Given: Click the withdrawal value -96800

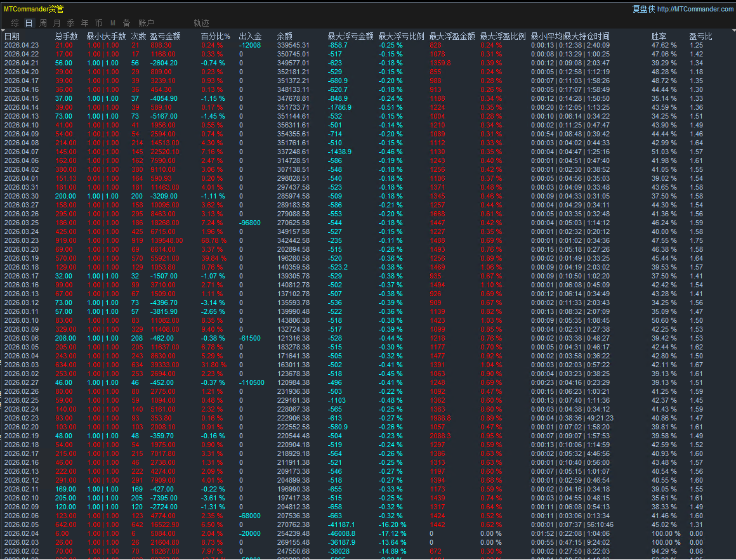Looking at the screenshot, I should click(250, 223).
